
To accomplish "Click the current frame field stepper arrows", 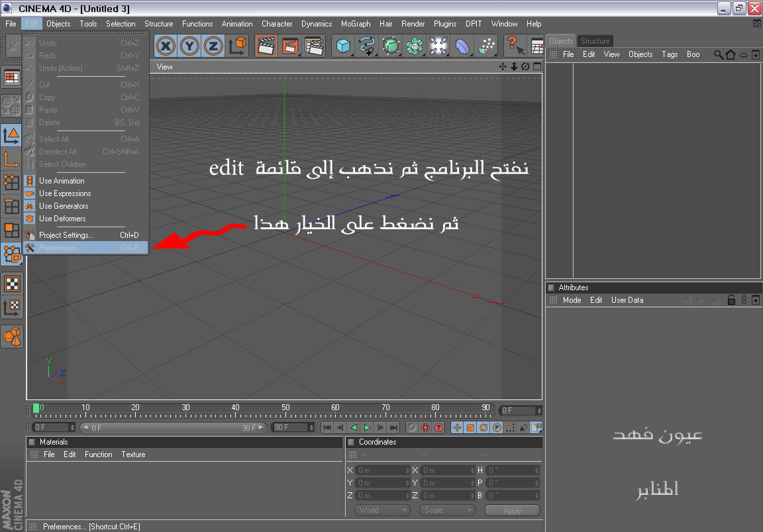I will [72, 427].
